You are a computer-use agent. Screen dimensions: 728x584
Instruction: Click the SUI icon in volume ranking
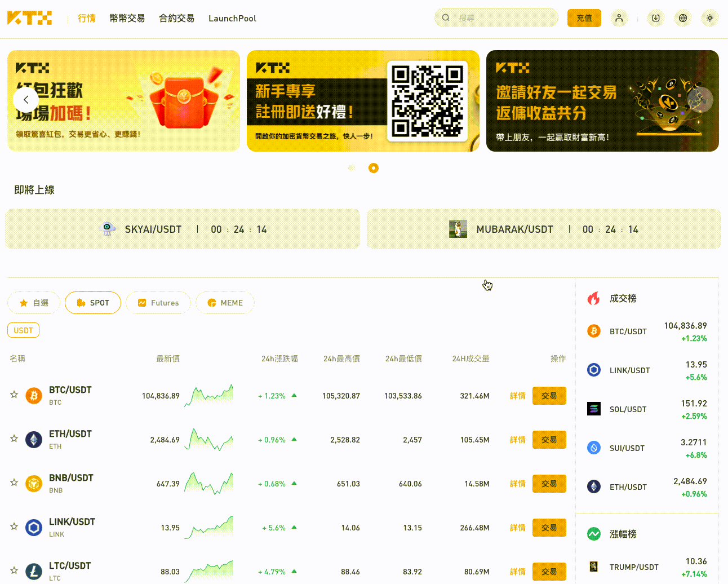594,448
